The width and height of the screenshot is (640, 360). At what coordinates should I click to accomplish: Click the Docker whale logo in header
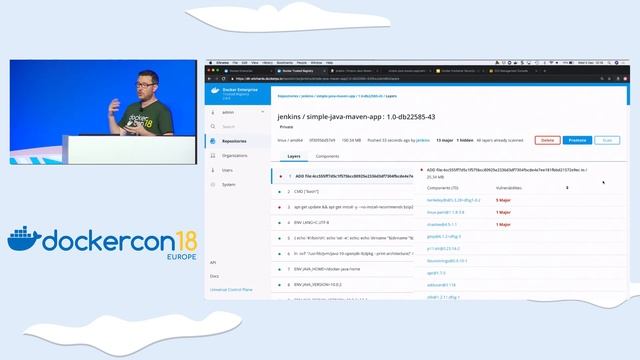215,91
